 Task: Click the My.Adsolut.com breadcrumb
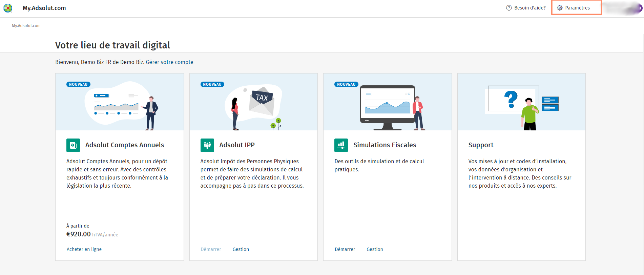[x=26, y=26]
